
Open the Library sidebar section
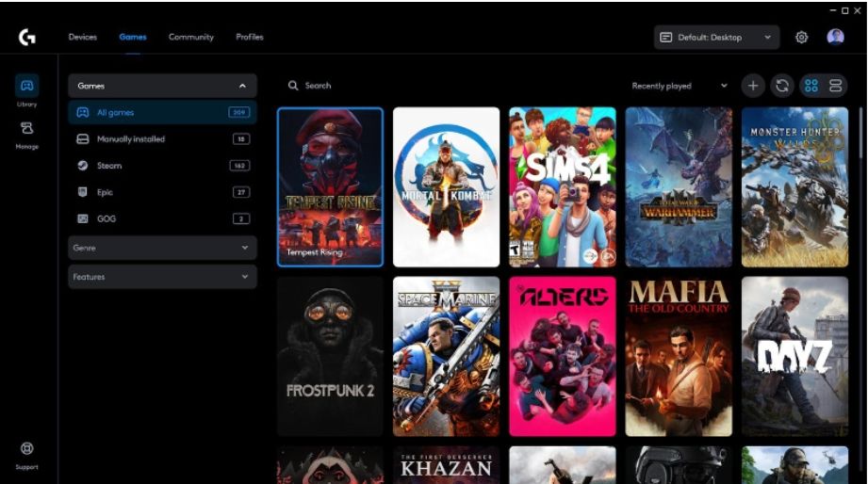tap(26, 90)
